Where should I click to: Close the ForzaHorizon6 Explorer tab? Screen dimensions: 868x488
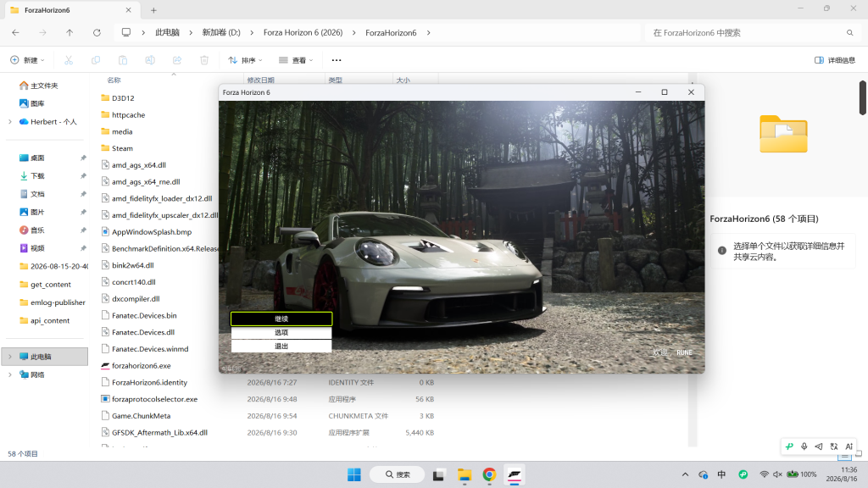tap(129, 10)
